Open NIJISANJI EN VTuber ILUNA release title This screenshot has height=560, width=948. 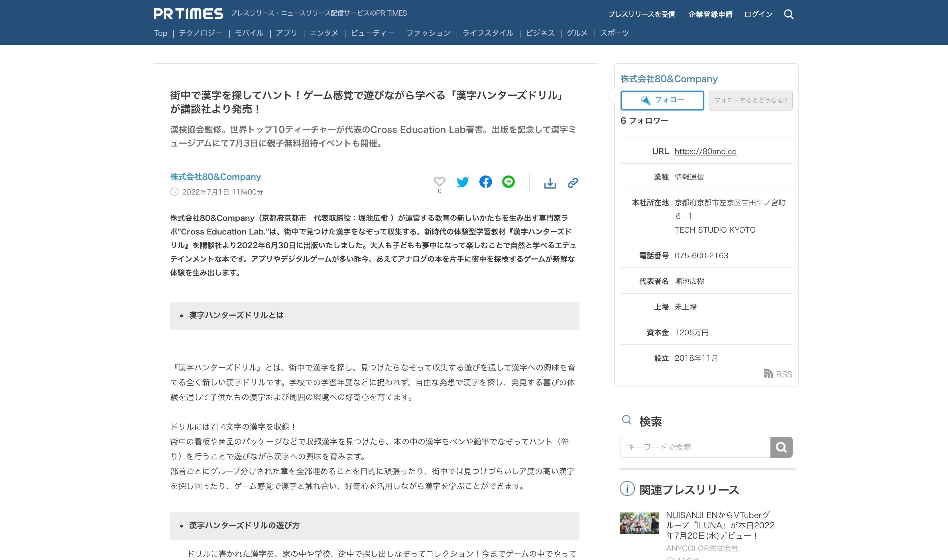click(720, 525)
